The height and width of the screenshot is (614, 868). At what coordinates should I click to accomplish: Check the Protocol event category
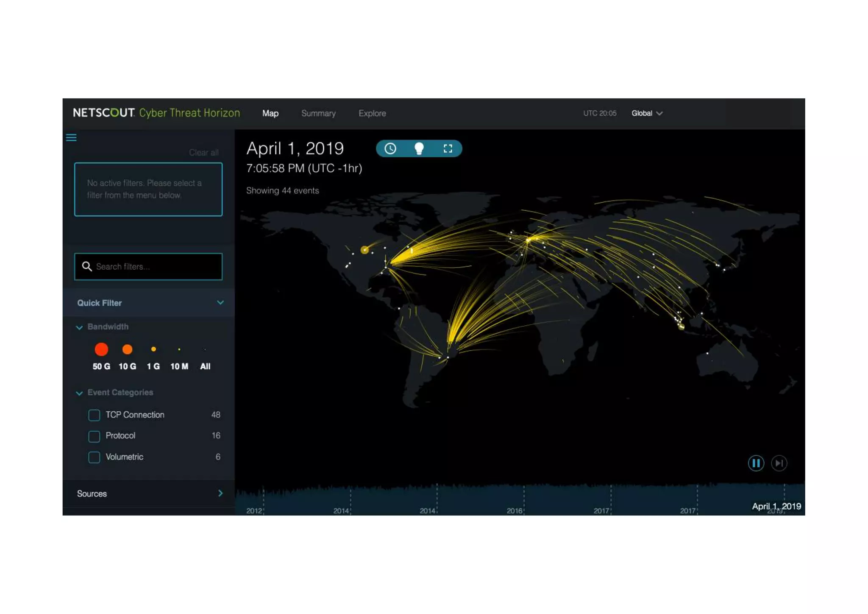tap(94, 436)
